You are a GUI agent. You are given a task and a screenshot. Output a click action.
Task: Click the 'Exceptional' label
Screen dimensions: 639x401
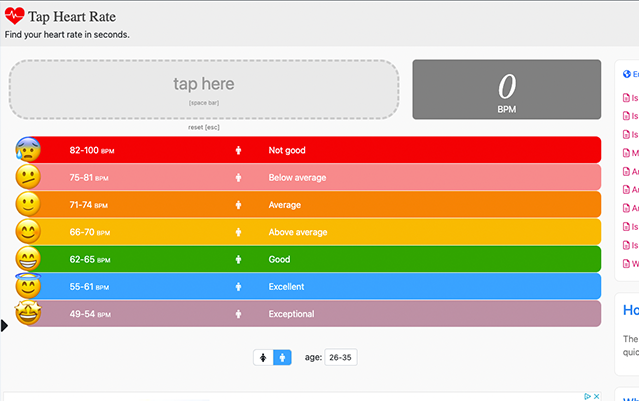coord(291,314)
